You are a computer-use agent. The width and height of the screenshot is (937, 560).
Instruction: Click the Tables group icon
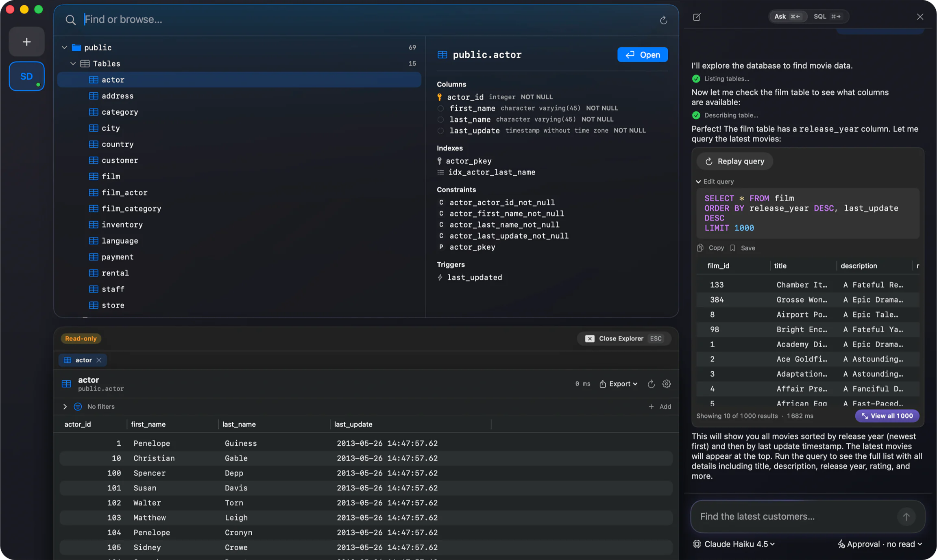[x=85, y=63]
